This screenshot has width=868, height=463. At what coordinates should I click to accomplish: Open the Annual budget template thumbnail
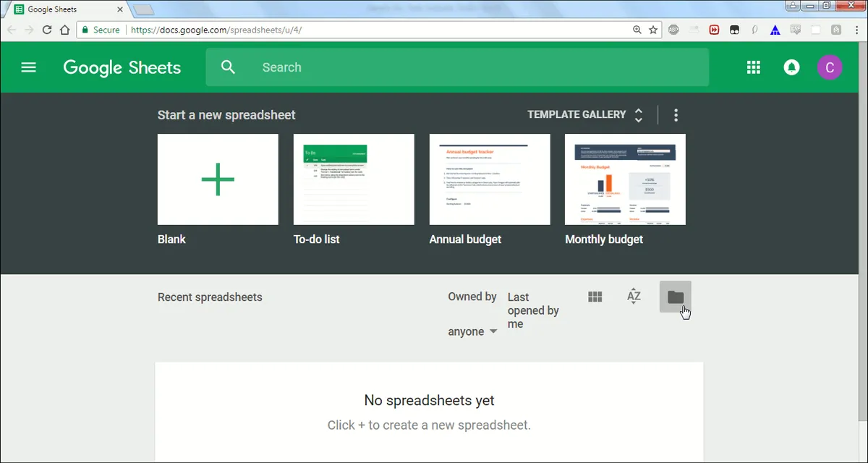pyautogui.click(x=490, y=179)
